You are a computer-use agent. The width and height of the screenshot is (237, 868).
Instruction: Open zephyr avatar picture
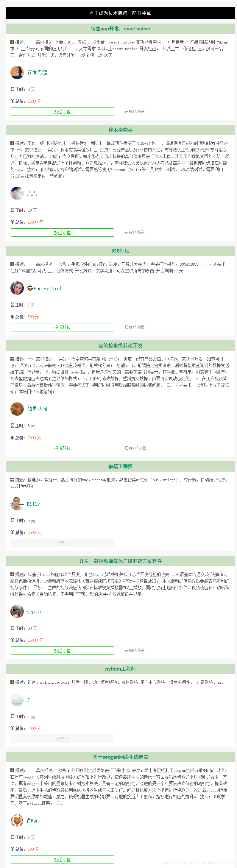coord(17,612)
